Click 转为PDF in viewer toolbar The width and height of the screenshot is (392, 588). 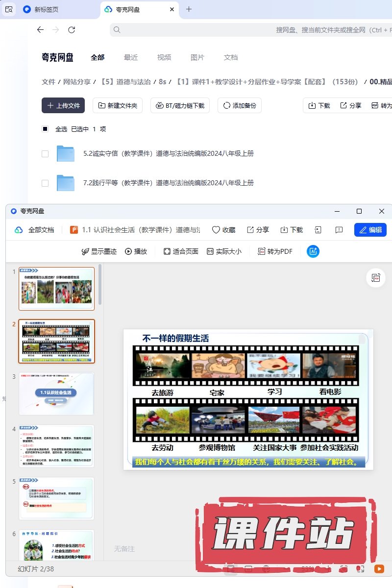[x=275, y=251]
